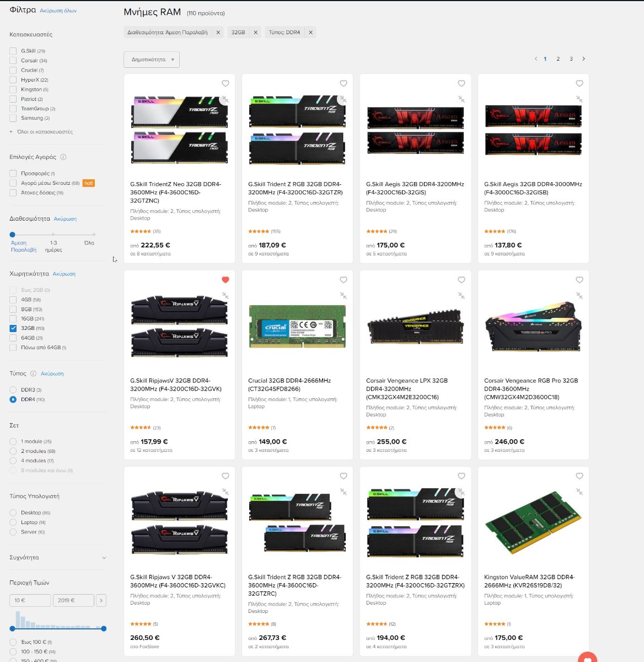Set availability slider to Όλα
644x662 pixels.
coord(94,235)
